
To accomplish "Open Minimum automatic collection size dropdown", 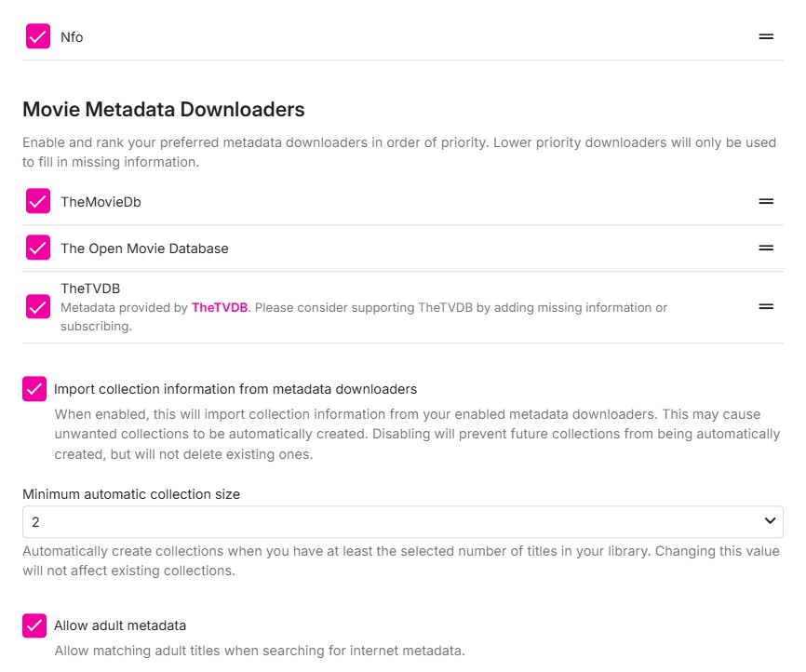I will coord(402,521).
